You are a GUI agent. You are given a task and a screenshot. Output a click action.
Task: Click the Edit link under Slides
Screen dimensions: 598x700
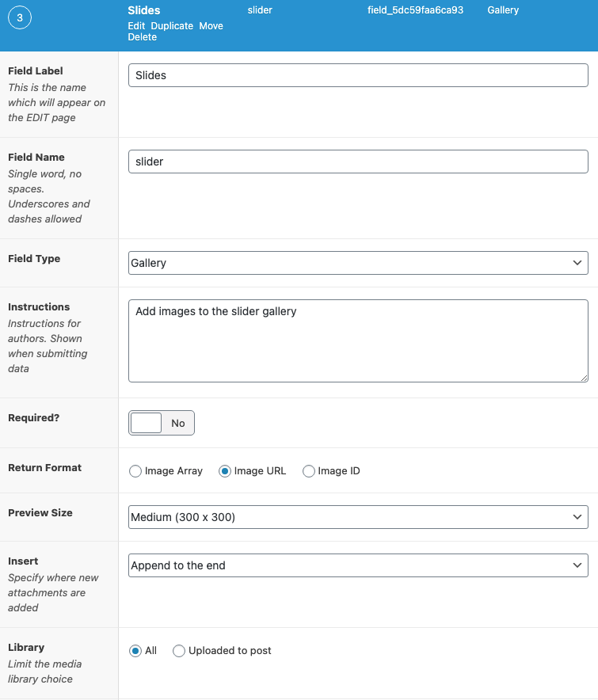[136, 26]
